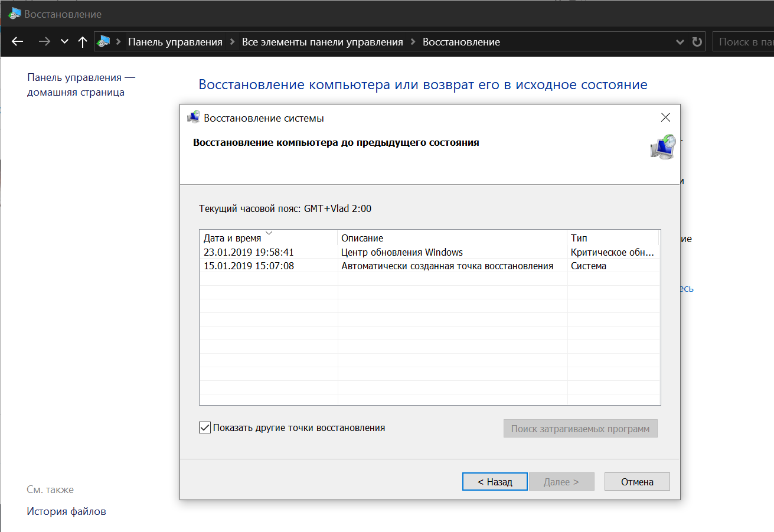Expand chevron before 'Панель управления' breadcrumb
The width and height of the screenshot is (774, 532).
tap(119, 42)
